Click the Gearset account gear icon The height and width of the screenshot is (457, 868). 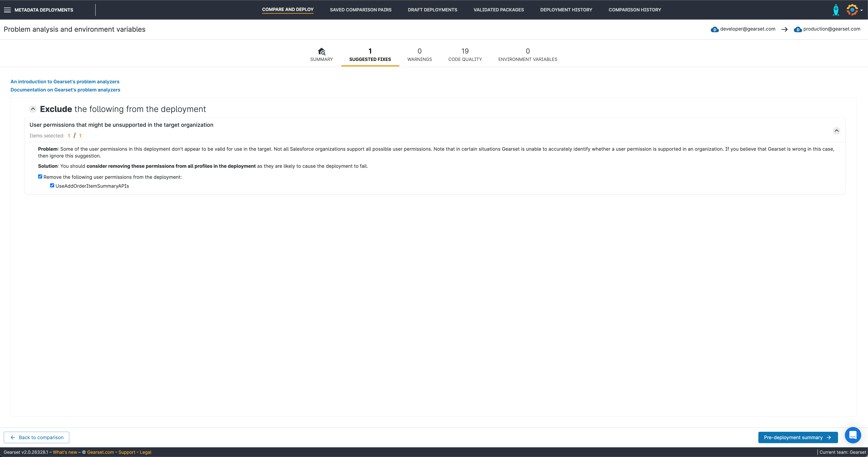coord(852,10)
